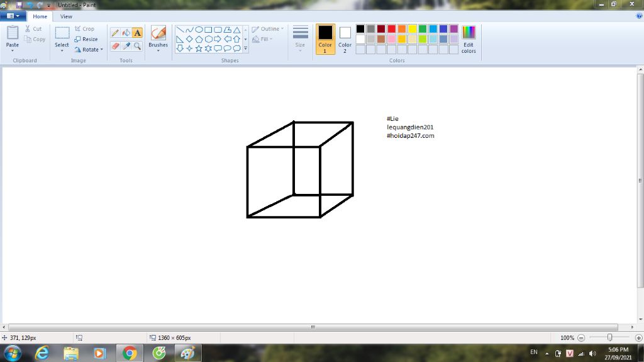Switch to the View tab
Image resolution: width=644 pixels, height=362 pixels.
tap(66, 16)
